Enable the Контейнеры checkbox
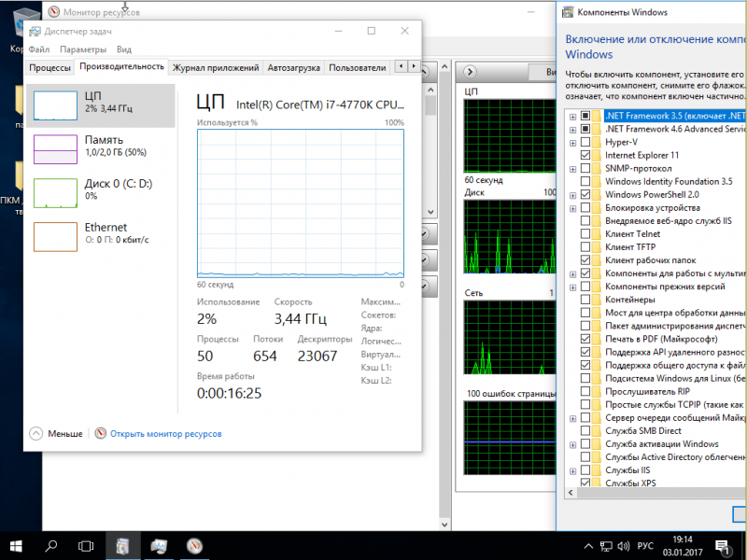 585,300
